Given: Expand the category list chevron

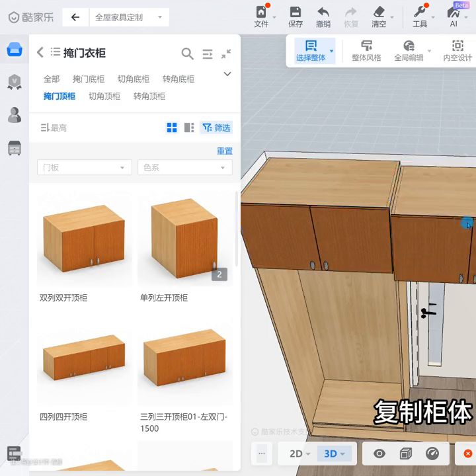Looking at the screenshot, I should click(227, 74).
